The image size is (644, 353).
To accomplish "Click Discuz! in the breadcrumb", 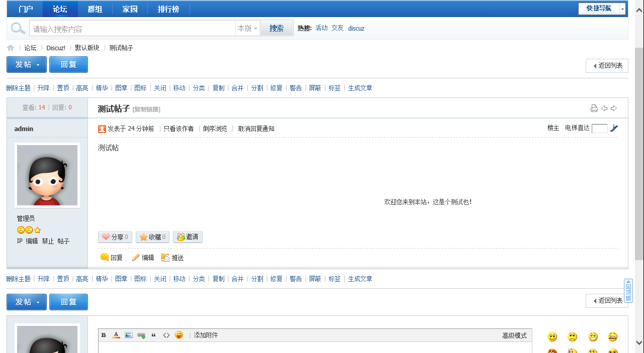I will click(x=56, y=48).
